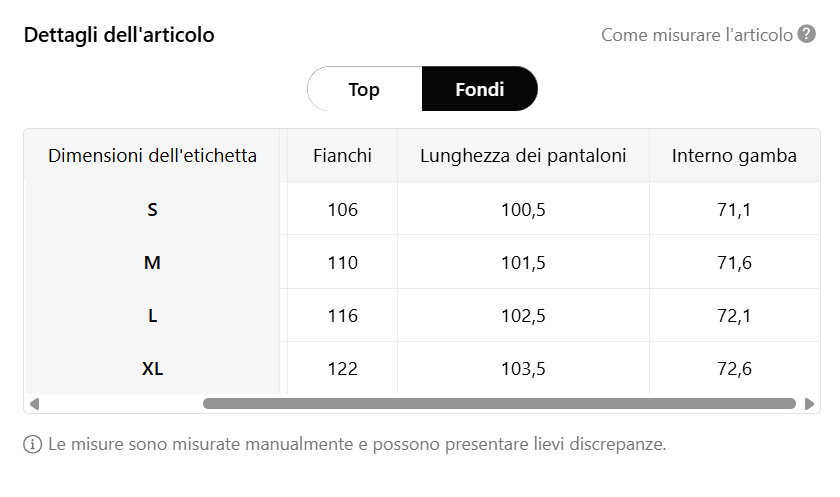Open "Come misurare l'articolo" link
Viewport: 840px width, 497px height.
click(697, 35)
